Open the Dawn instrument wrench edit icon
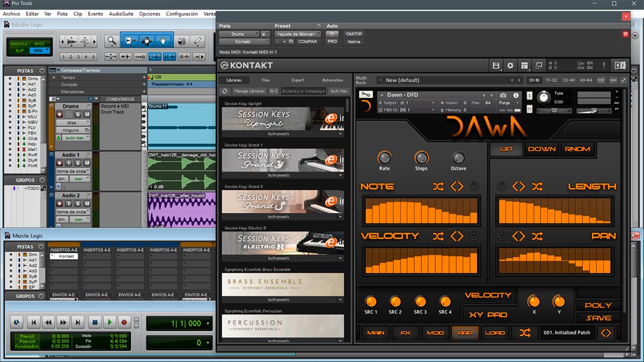This screenshot has height=362, width=644. pyautogui.click(x=365, y=95)
